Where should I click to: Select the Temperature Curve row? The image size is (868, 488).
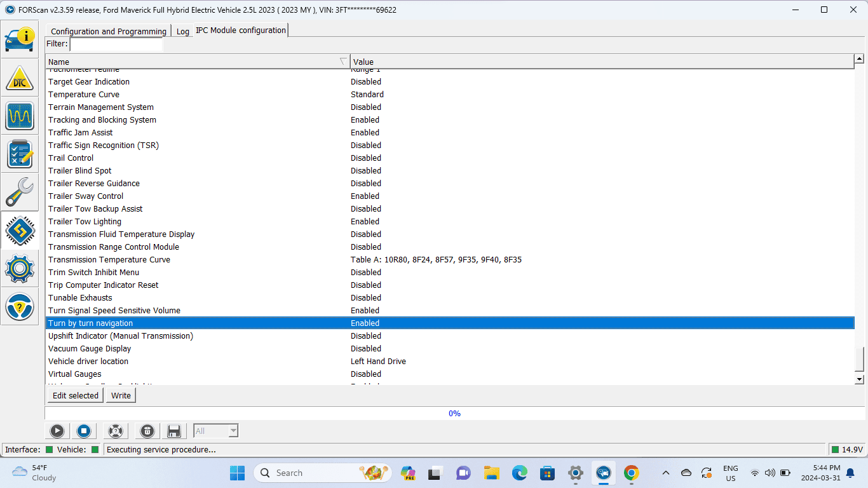pyautogui.click(x=450, y=94)
